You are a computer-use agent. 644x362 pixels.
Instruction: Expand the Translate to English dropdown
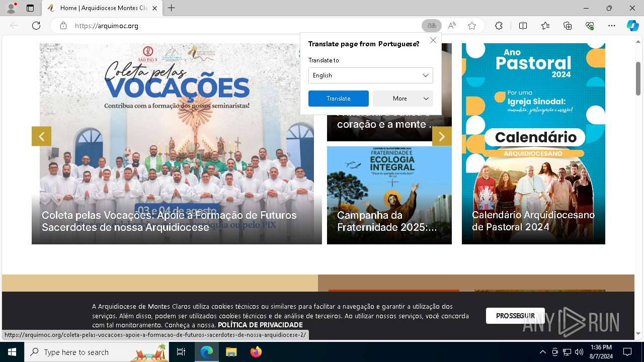point(370,75)
